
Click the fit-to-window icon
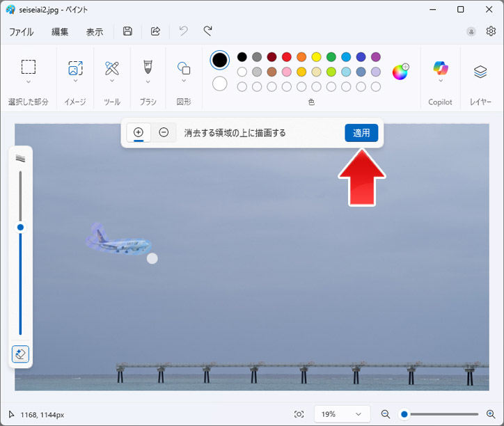coord(299,414)
